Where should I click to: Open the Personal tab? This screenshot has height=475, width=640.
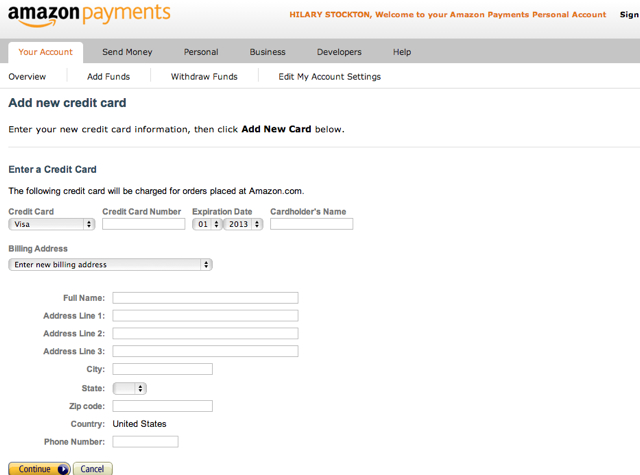point(201,52)
